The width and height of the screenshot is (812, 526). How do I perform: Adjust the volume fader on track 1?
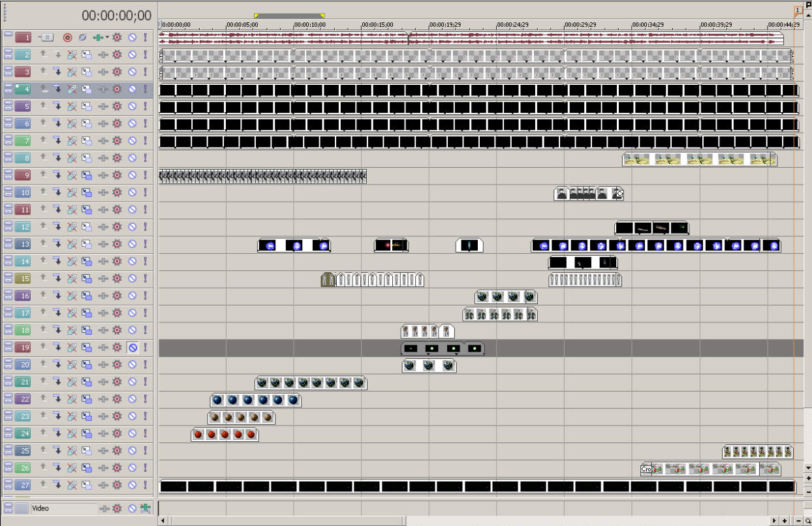click(x=46, y=38)
